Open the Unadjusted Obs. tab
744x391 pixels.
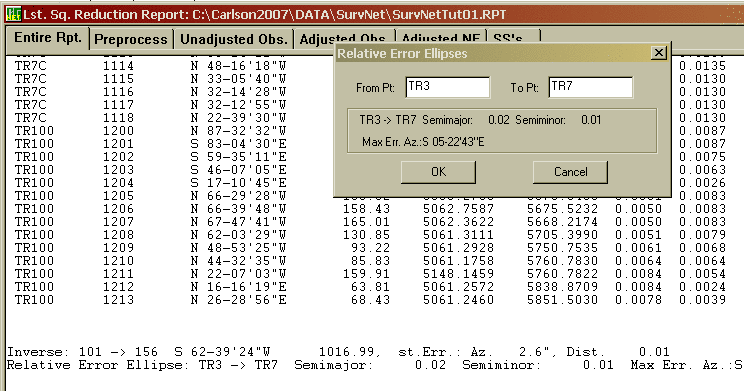point(234,39)
